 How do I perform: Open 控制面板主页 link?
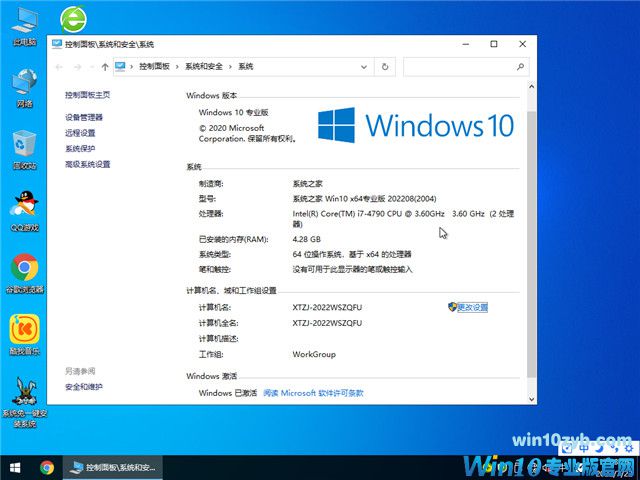coord(88,95)
